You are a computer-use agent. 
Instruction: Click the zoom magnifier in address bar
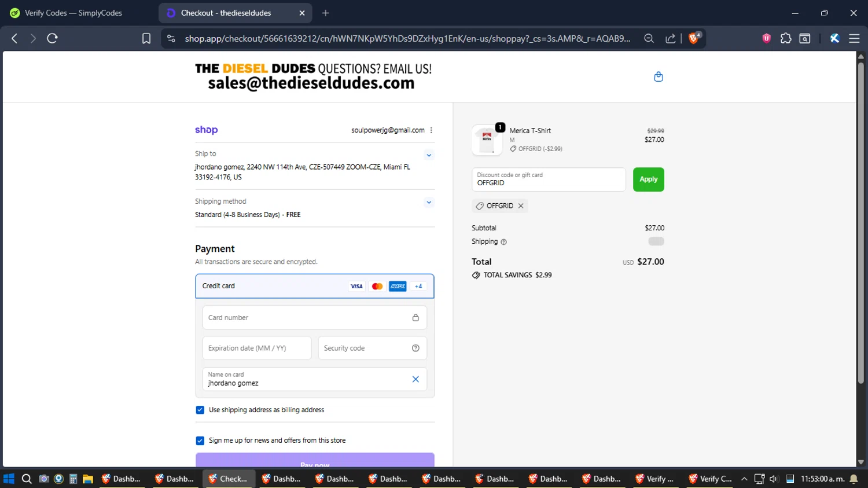click(649, 38)
